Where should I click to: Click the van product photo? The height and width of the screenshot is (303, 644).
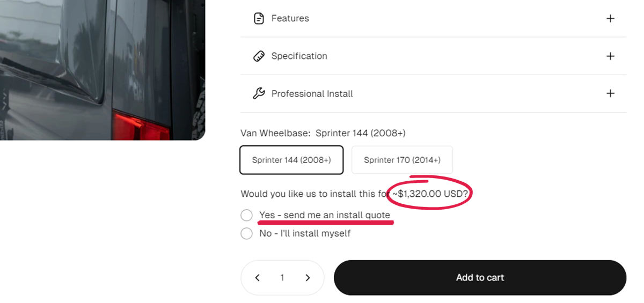102,70
